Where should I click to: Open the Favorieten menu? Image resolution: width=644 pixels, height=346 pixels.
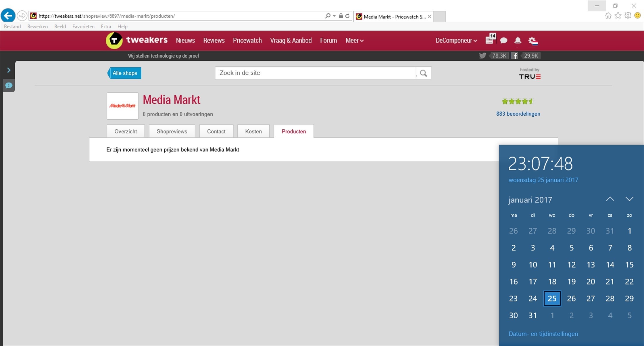coord(83,26)
